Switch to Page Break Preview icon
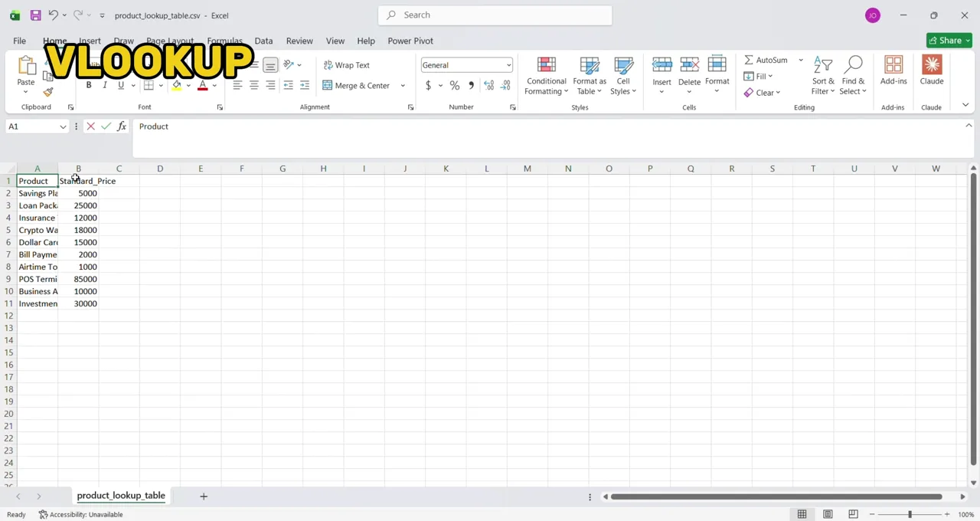Viewport: 980px width, 521px height. (x=853, y=514)
